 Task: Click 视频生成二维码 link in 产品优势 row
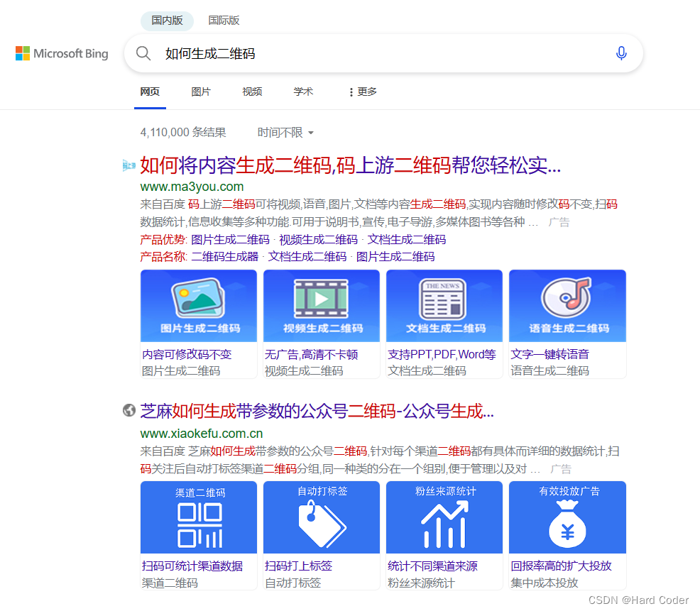(318, 240)
